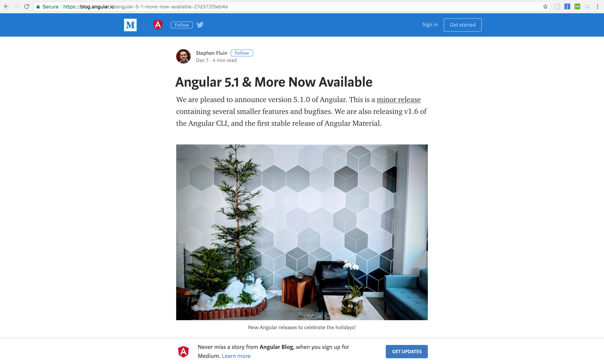Click the Angular logo in the bottom banner
604x364 pixels.
[183, 351]
